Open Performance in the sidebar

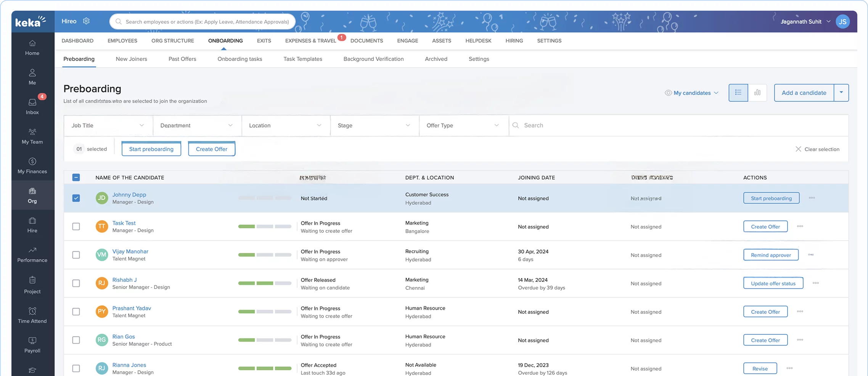[32, 254]
